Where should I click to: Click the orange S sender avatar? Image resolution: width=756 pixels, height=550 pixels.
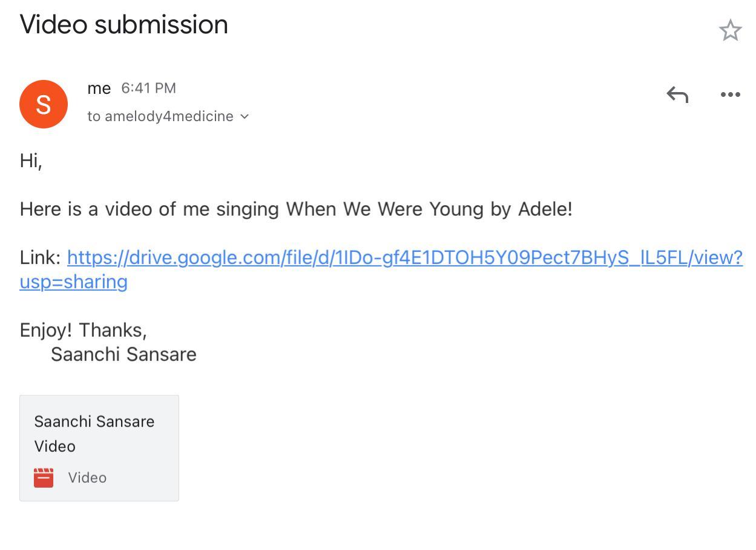click(x=44, y=104)
